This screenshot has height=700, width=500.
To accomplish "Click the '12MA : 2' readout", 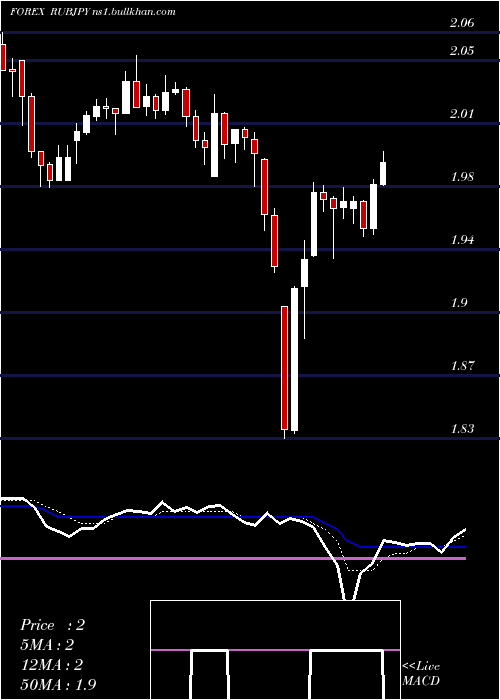I will [51, 664].
